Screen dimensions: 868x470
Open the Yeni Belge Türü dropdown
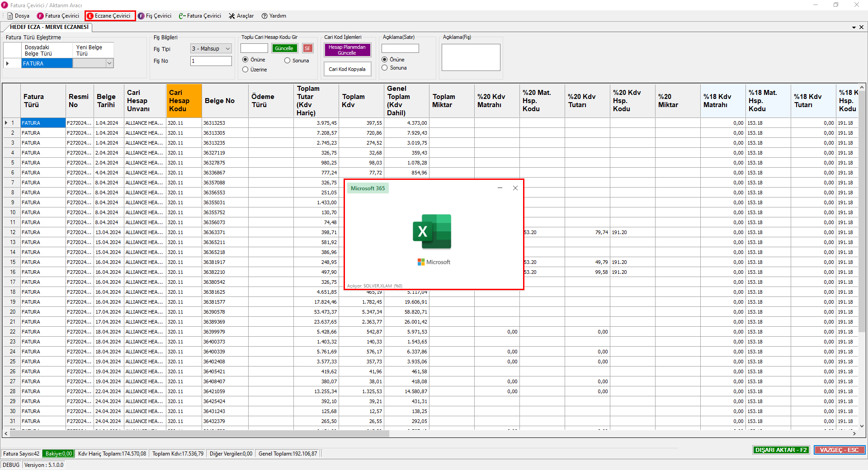(x=109, y=64)
